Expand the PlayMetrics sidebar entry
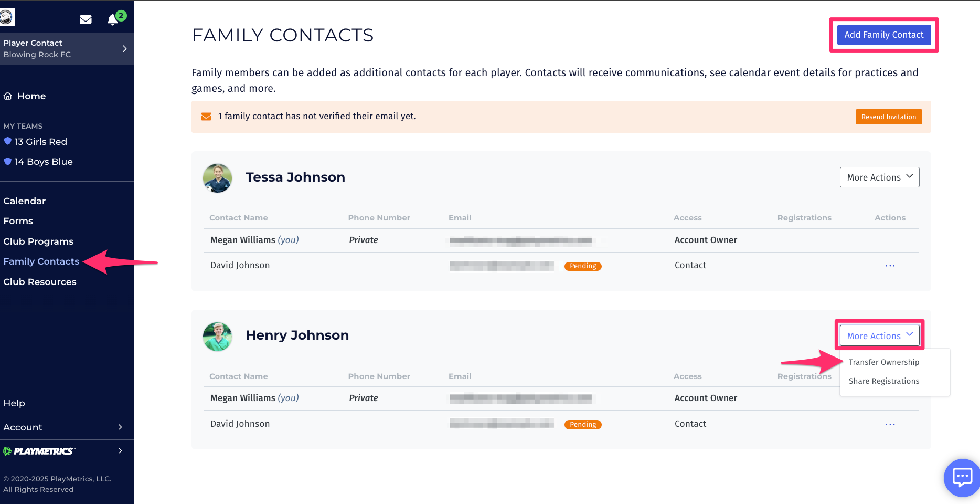 coord(67,451)
